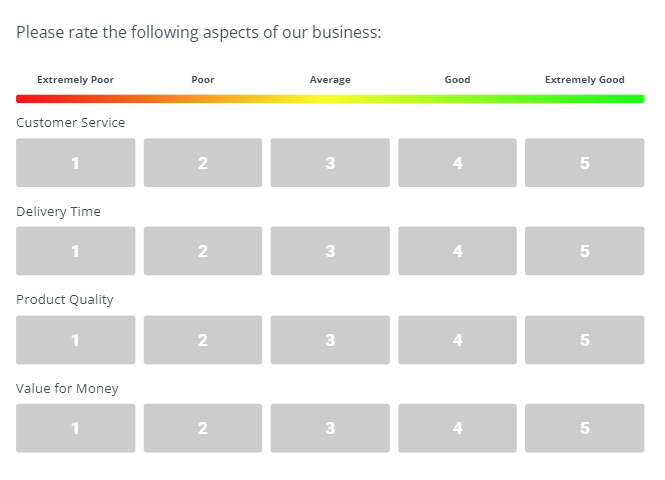Pick 3 for Delivery Time
The image size is (665, 480).
[330, 251]
